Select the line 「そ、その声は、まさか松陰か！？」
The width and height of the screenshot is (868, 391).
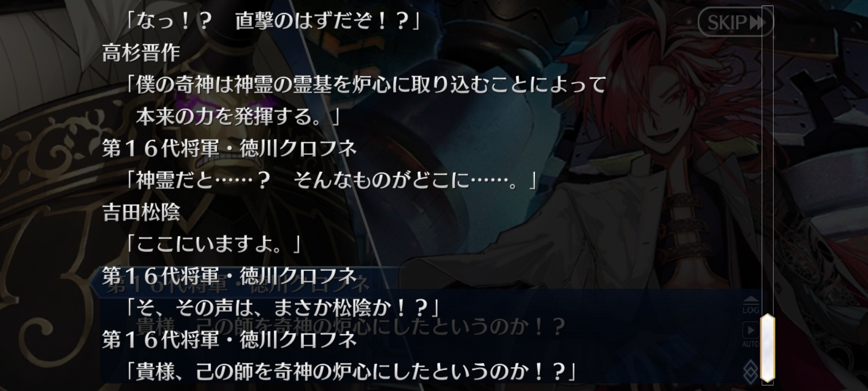coord(282,308)
